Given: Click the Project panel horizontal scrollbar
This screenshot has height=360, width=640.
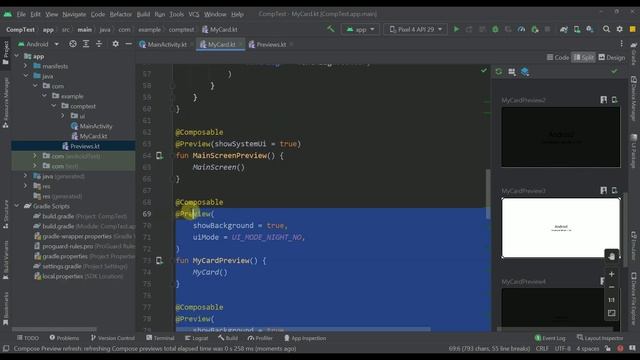Looking at the screenshot, I should click(54, 329).
